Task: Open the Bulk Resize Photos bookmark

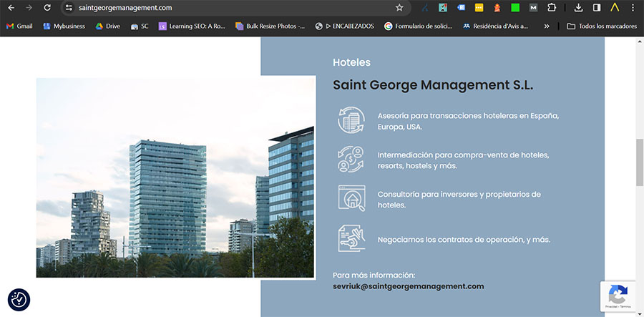Action: pos(270,26)
